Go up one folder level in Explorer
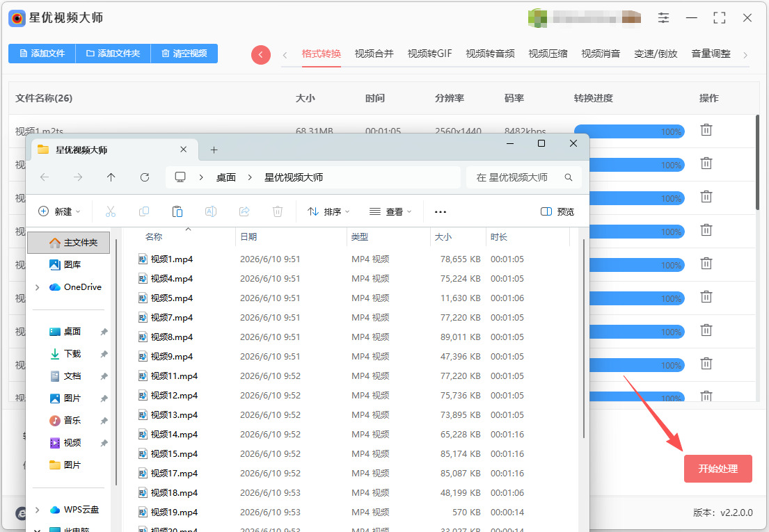The height and width of the screenshot is (532, 769). 111,177
